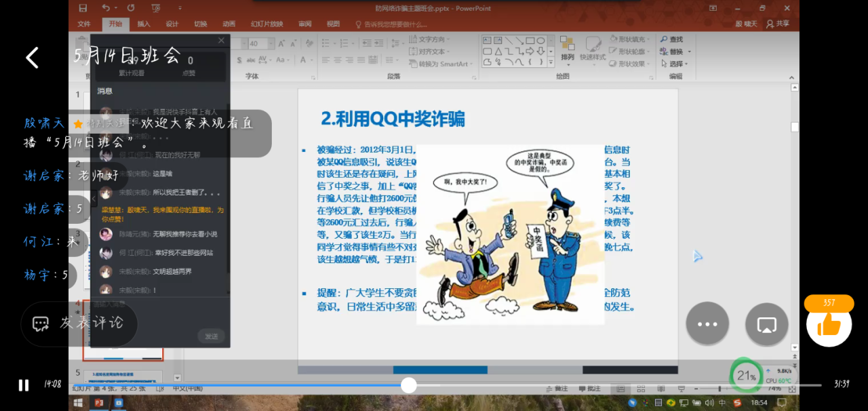Screen dimensions: 868x411
Task: Open the 切换 ribbon tab
Action: 201,24
